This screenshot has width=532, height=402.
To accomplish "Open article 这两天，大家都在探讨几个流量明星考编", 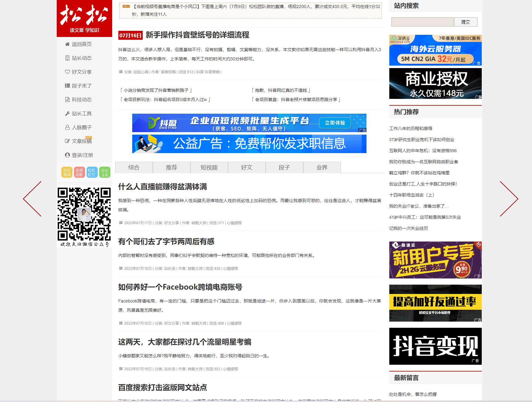I will point(185,342).
